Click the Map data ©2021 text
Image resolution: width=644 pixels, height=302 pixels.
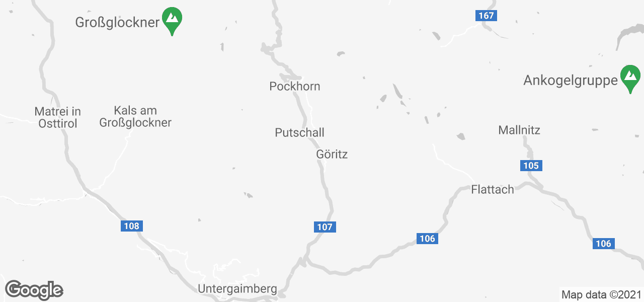(601, 294)
